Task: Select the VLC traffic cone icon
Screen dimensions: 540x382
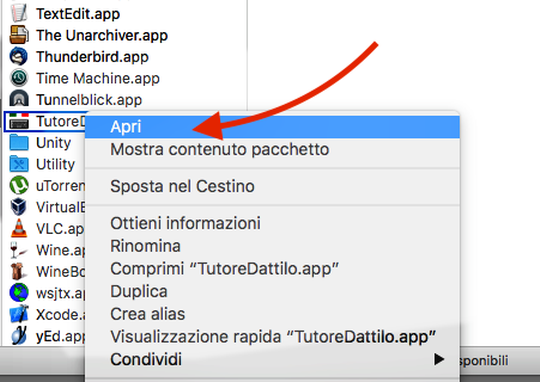Action: click(19, 228)
